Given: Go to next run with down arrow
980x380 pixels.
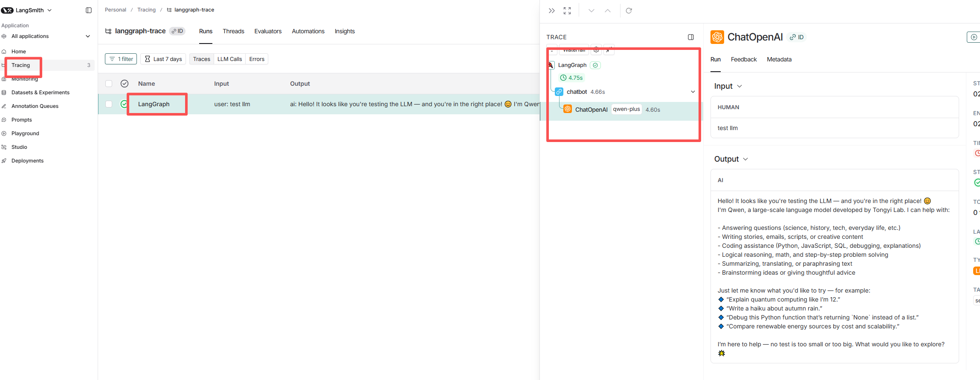Looking at the screenshot, I should click(591, 11).
